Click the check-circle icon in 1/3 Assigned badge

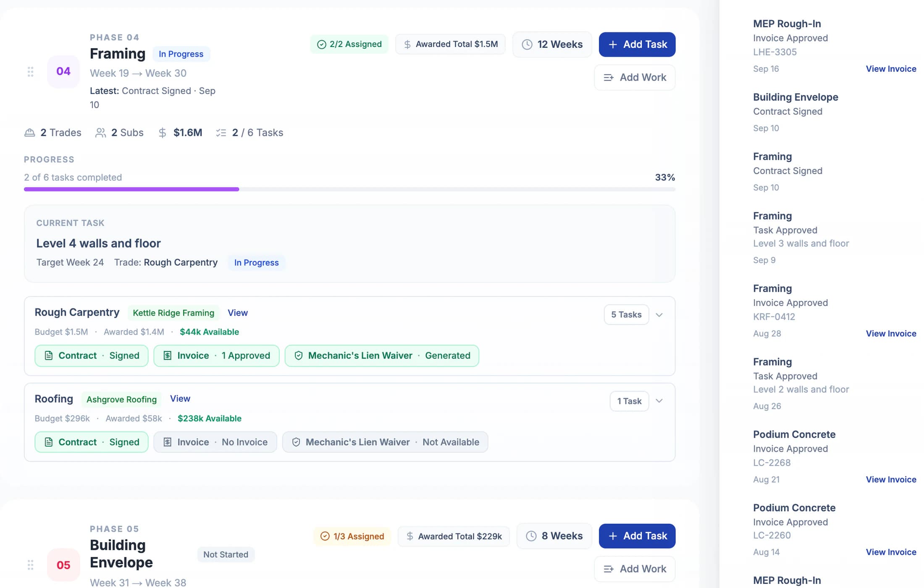point(325,536)
